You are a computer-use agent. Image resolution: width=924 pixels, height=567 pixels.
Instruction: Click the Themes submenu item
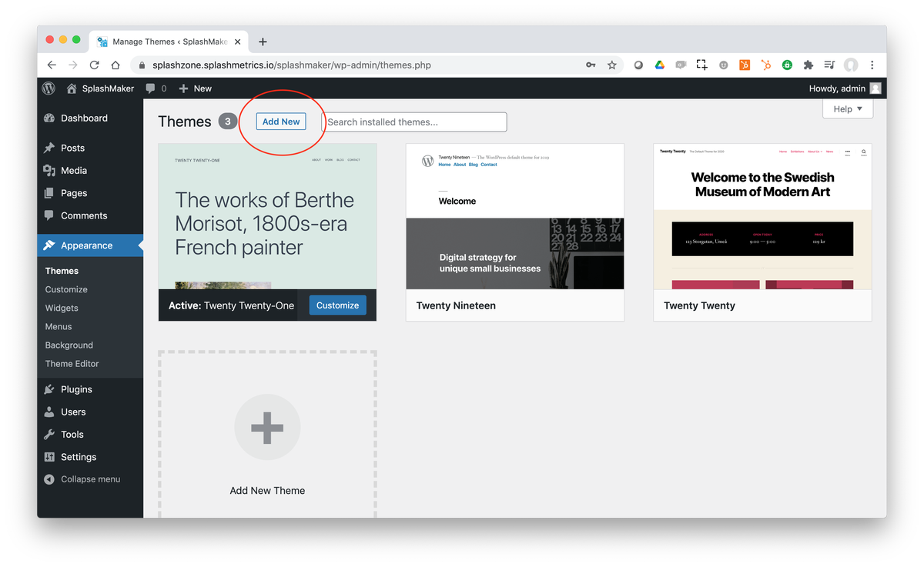click(62, 271)
